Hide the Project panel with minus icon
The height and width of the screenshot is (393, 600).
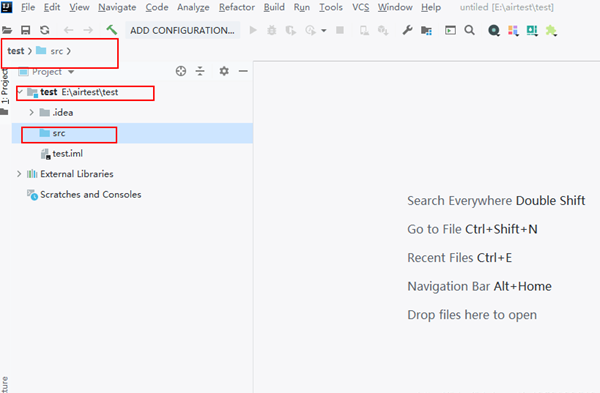(243, 71)
